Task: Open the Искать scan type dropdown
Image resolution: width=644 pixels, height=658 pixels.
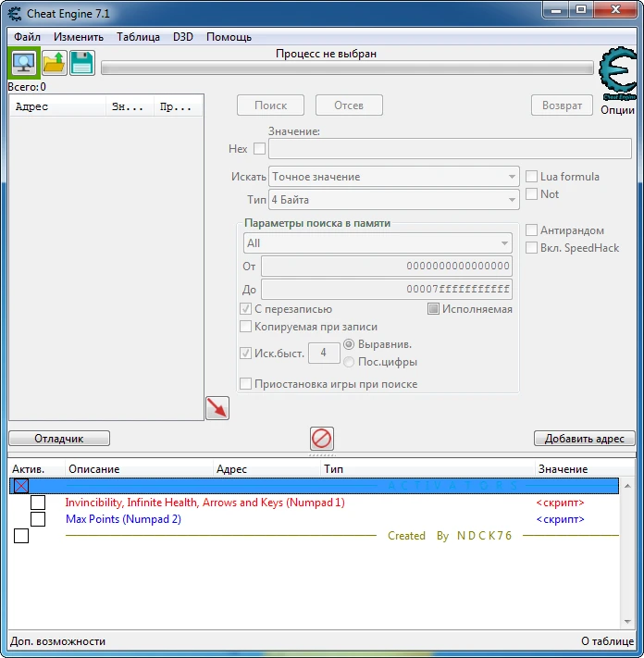Action: coord(393,177)
